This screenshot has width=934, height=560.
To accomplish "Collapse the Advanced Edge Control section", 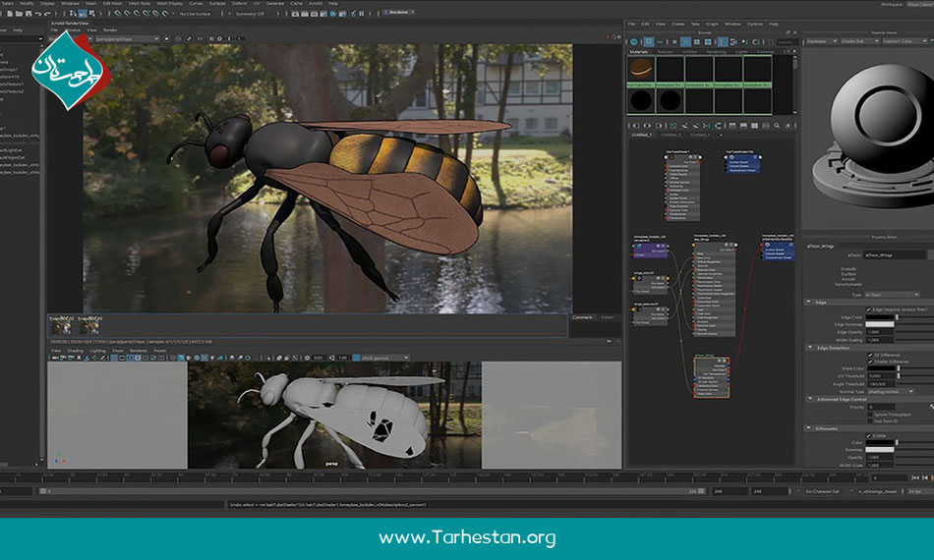I will click(x=809, y=399).
